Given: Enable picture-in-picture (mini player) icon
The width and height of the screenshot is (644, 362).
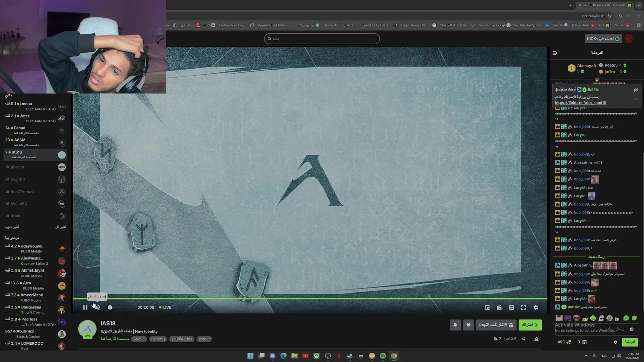Looking at the screenshot, I should pyautogui.click(x=487, y=307).
